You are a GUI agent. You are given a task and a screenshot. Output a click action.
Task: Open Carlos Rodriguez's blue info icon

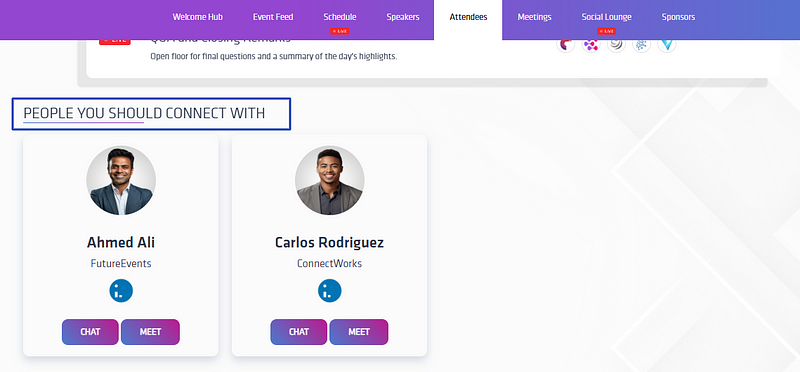click(330, 291)
